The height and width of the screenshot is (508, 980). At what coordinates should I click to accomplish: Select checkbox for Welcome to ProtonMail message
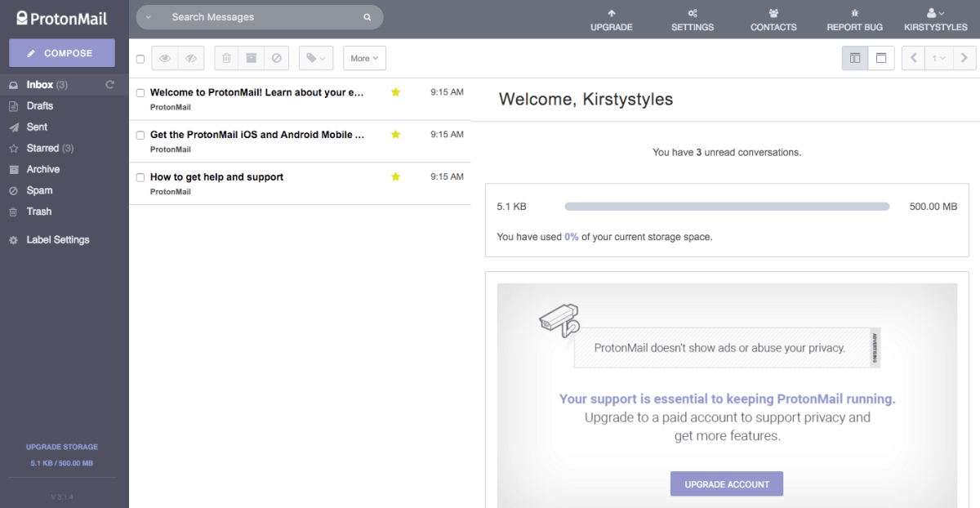click(x=140, y=93)
